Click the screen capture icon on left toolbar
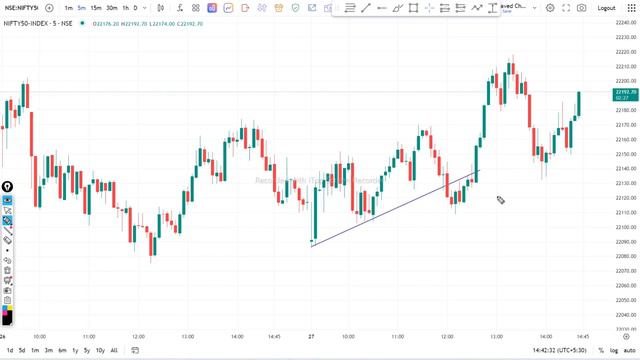 click(7, 290)
